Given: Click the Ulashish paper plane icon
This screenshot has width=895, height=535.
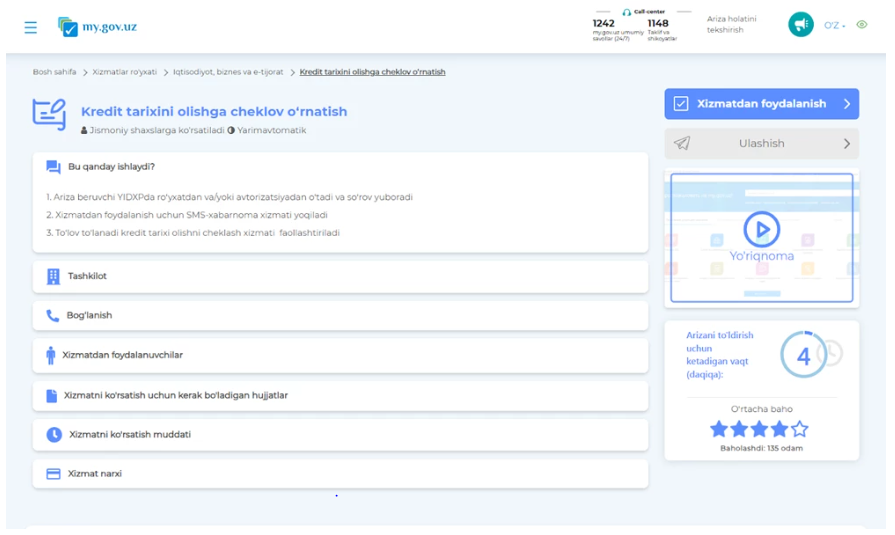Looking at the screenshot, I should tap(682, 143).
